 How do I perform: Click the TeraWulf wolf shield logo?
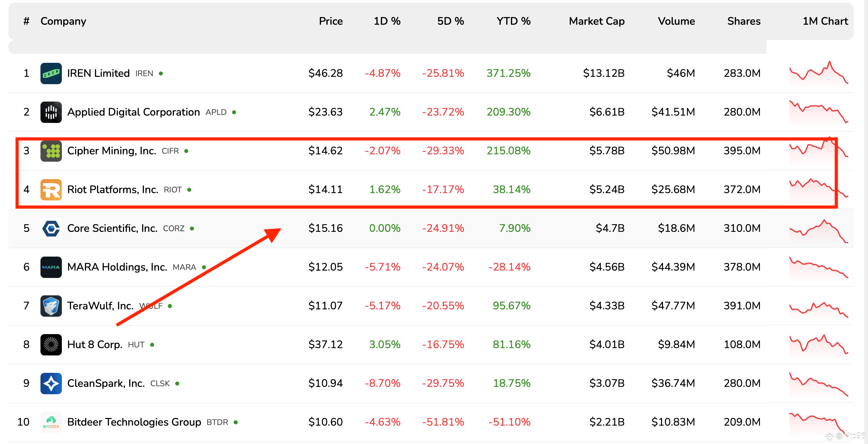pos(51,306)
